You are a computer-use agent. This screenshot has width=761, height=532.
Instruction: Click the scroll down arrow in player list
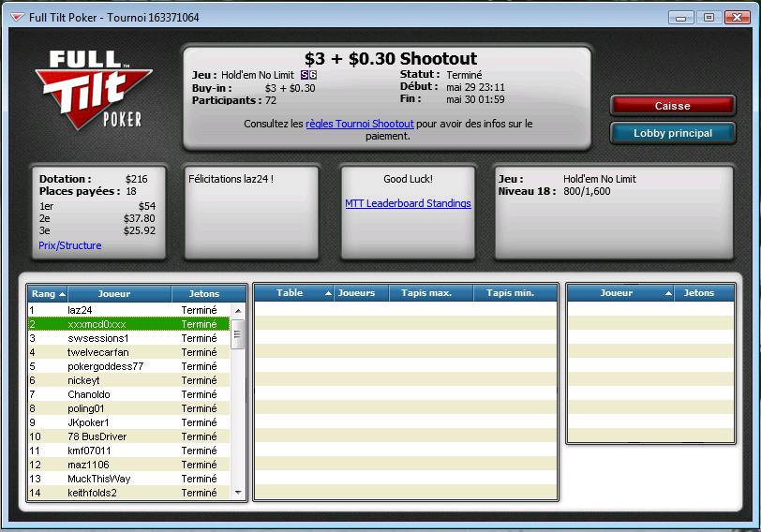pos(238,493)
